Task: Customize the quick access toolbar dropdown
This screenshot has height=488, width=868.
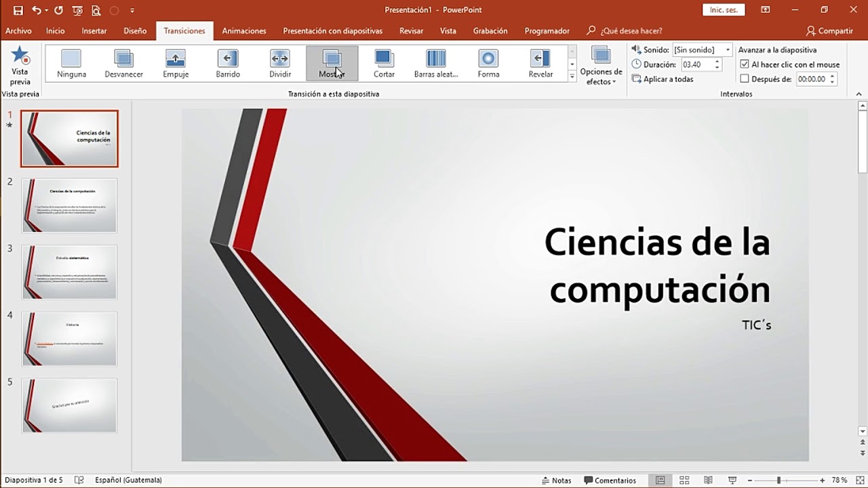Action: [x=132, y=10]
